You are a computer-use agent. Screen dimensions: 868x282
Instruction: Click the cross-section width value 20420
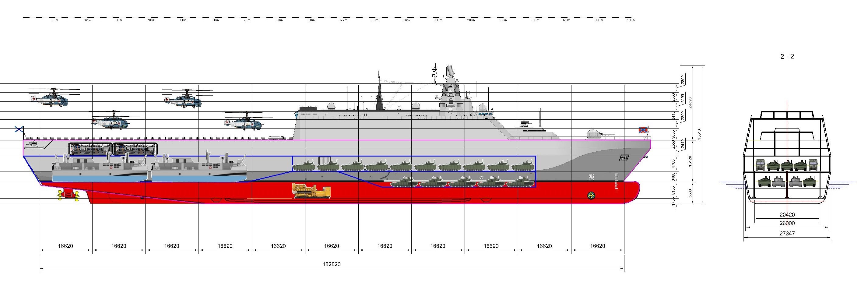787,215
